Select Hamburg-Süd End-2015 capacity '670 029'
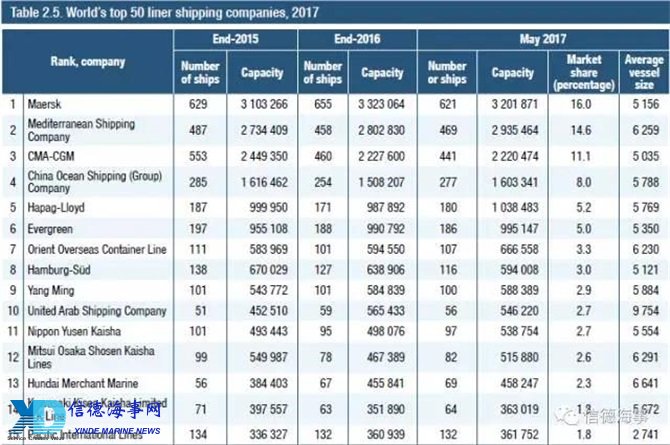 click(268, 270)
